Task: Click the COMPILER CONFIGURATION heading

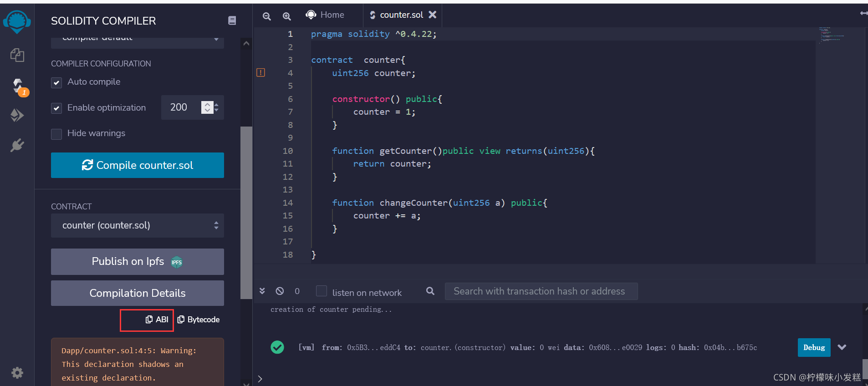Action: coord(101,64)
